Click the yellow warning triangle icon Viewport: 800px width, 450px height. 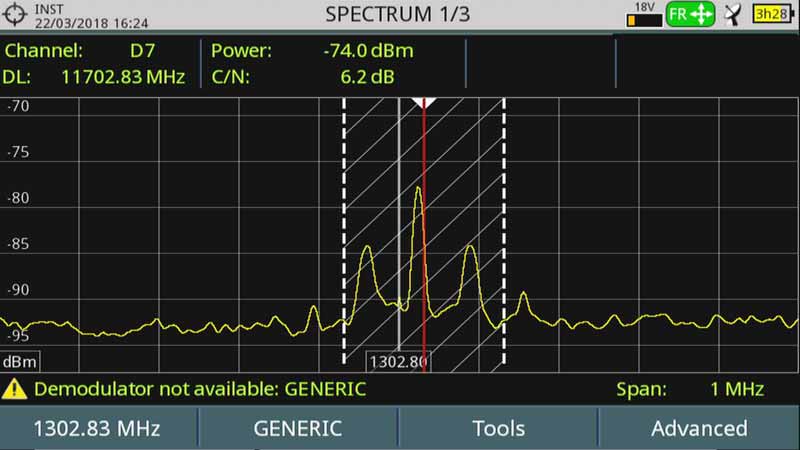tap(14, 389)
